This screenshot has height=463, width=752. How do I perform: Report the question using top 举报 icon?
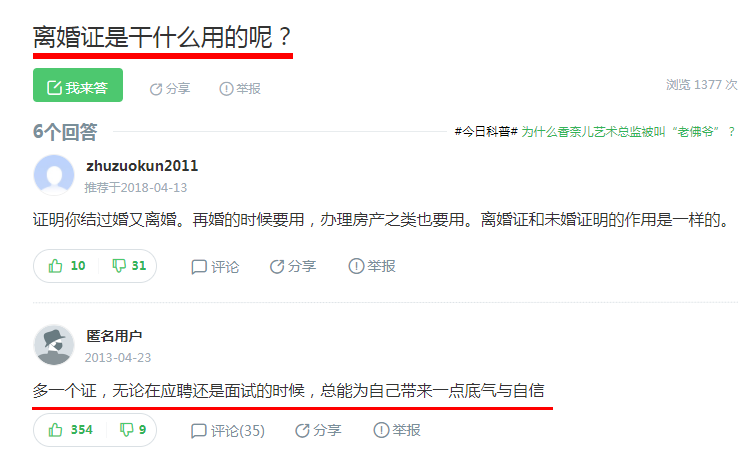240,89
